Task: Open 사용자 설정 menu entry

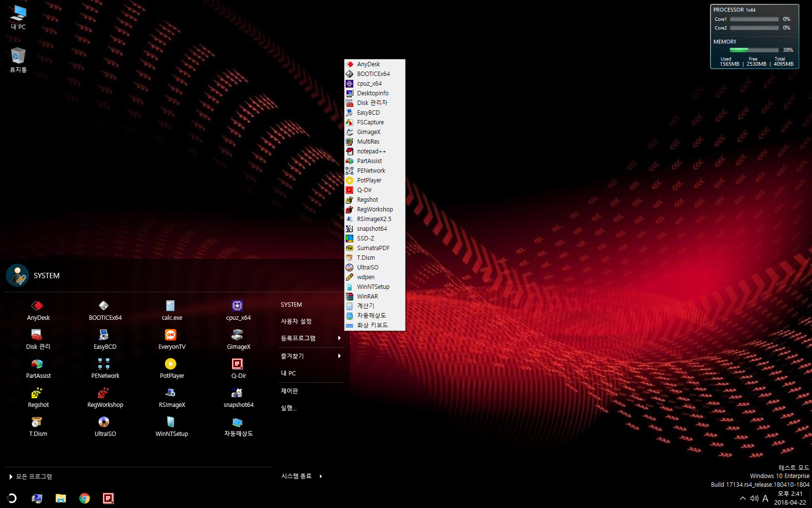Action: [x=296, y=321]
